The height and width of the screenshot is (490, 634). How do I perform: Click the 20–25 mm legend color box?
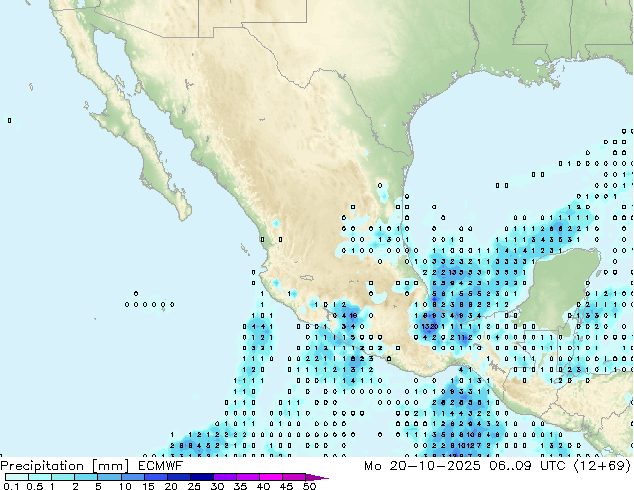point(178,477)
